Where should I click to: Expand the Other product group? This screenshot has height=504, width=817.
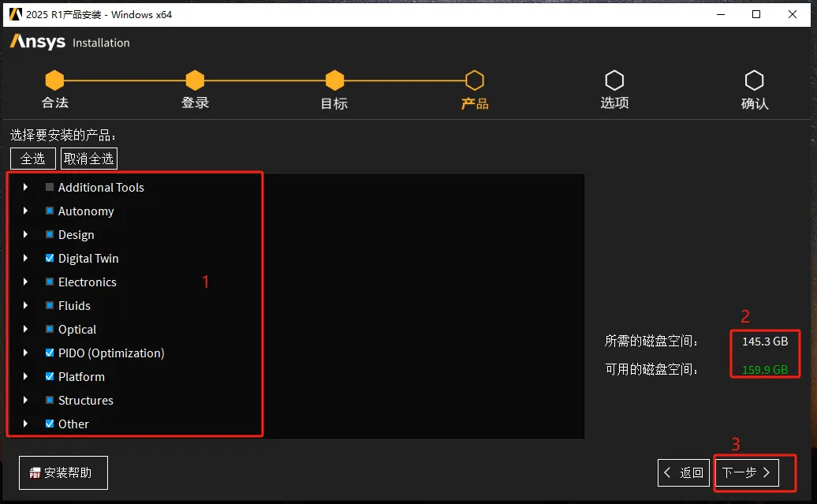[25, 424]
